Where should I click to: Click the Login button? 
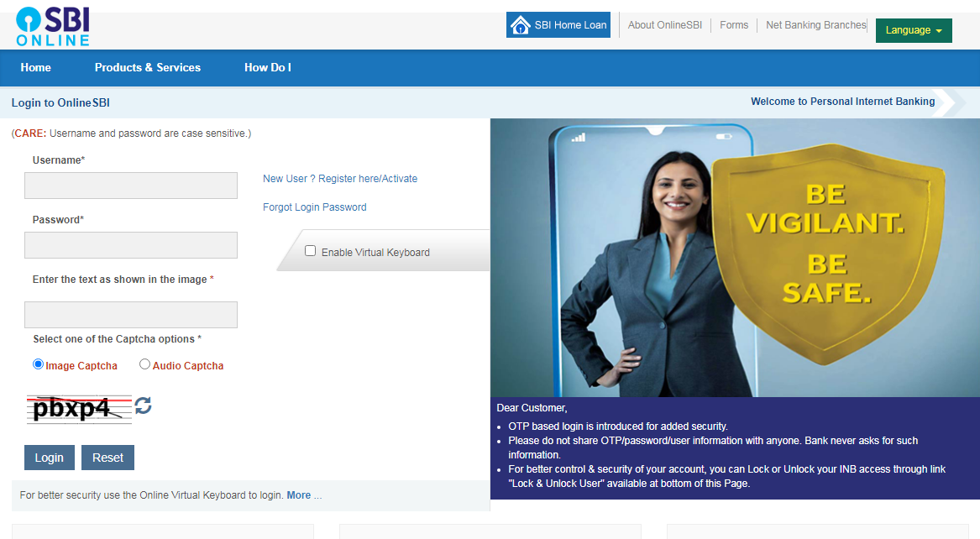[x=50, y=458]
